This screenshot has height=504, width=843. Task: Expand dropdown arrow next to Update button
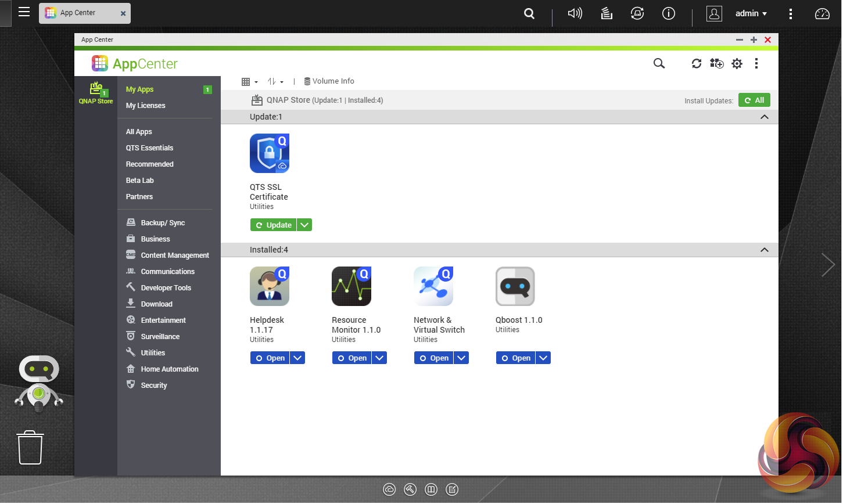pos(304,225)
